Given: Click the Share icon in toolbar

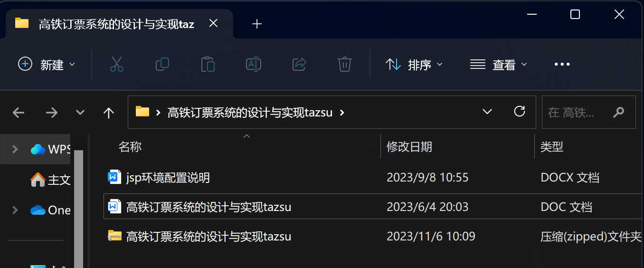Looking at the screenshot, I should pyautogui.click(x=299, y=64).
